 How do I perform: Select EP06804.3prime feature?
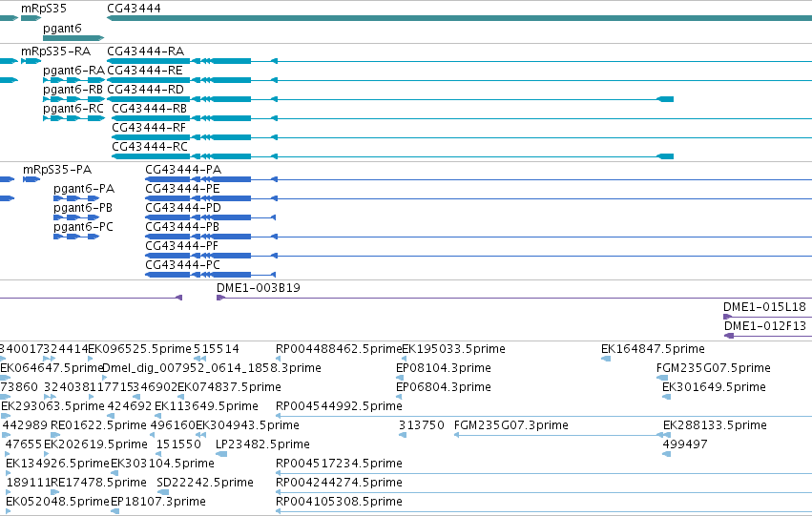(x=444, y=387)
